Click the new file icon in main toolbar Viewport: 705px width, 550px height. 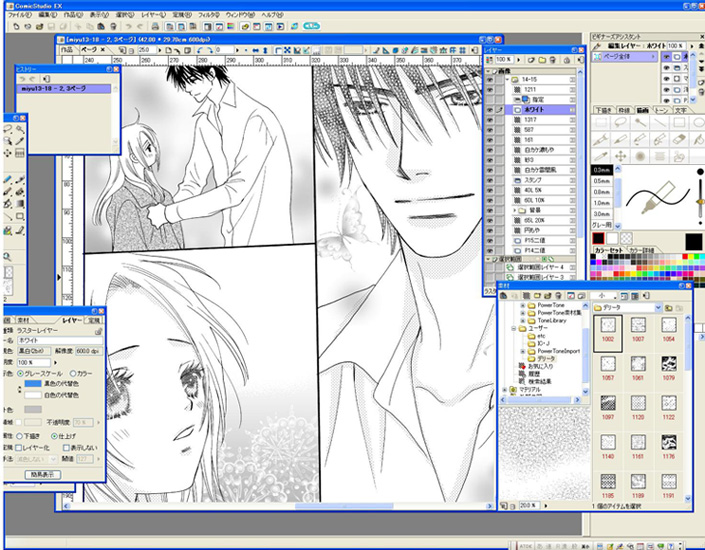[x=16, y=27]
